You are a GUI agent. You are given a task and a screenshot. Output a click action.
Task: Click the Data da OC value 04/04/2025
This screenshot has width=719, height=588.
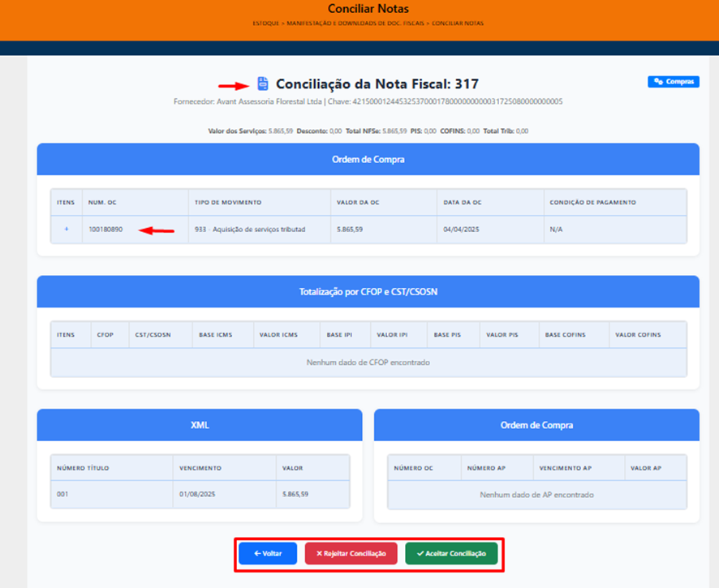click(460, 230)
